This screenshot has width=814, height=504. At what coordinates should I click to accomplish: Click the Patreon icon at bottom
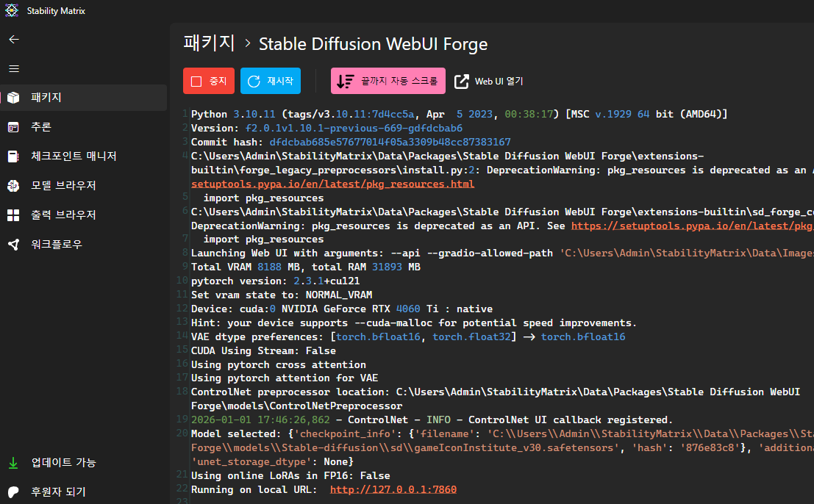(13, 492)
